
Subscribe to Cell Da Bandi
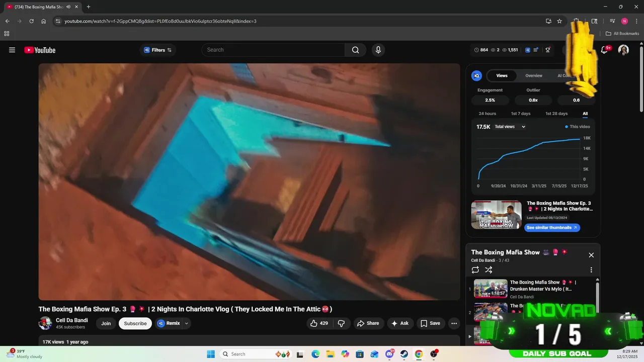click(135, 323)
